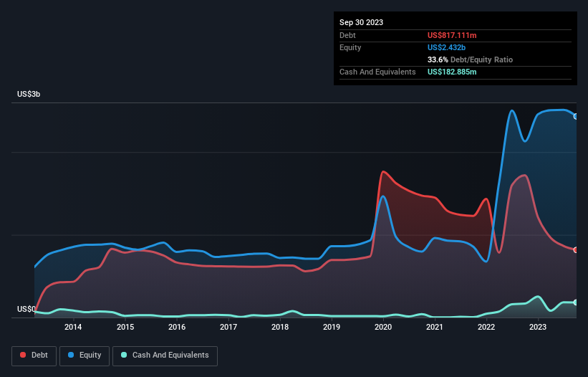Select the 2015 x-axis label
Screen dimensions: 588x377
[125, 327]
